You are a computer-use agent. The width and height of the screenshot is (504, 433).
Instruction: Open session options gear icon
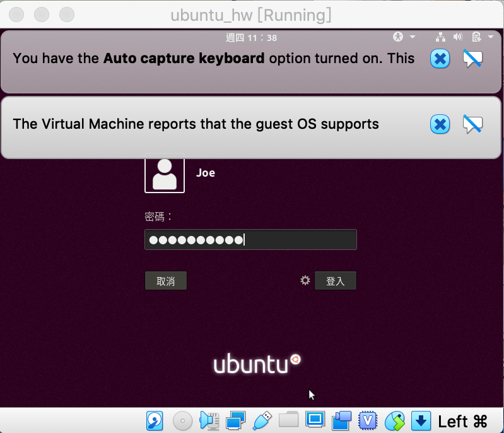[x=305, y=280]
